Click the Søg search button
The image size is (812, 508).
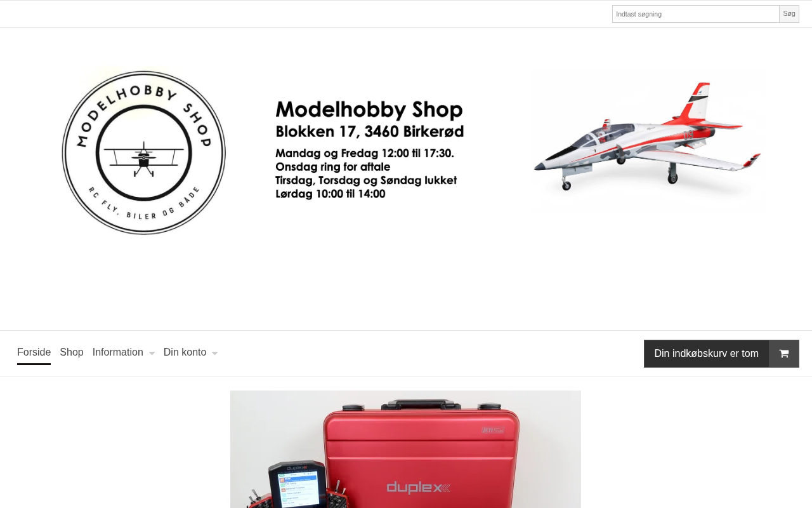click(789, 14)
